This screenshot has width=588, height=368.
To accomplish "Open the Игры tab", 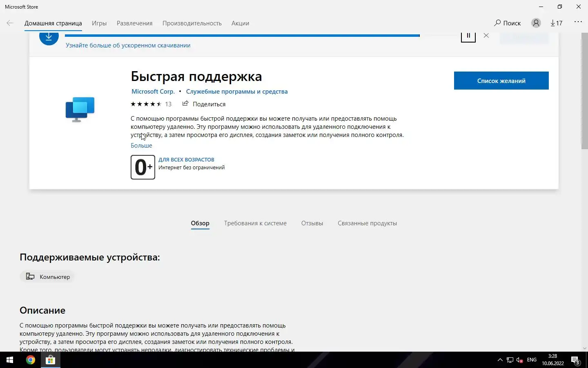I will [99, 23].
